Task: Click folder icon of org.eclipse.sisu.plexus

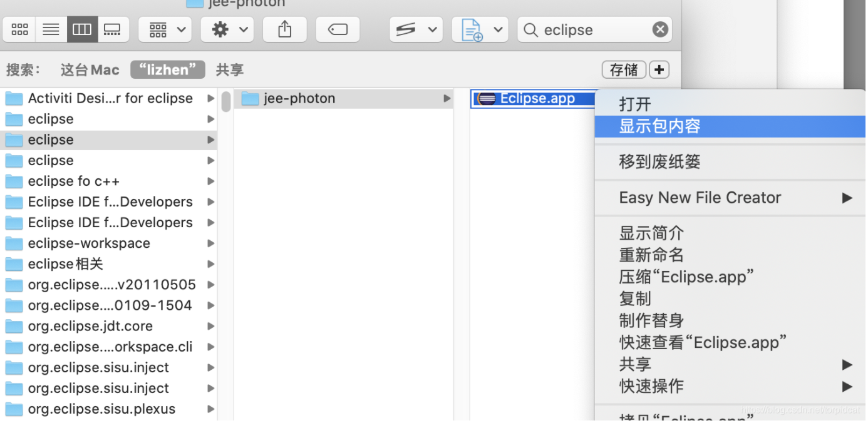Action: pyautogui.click(x=14, y=409)
